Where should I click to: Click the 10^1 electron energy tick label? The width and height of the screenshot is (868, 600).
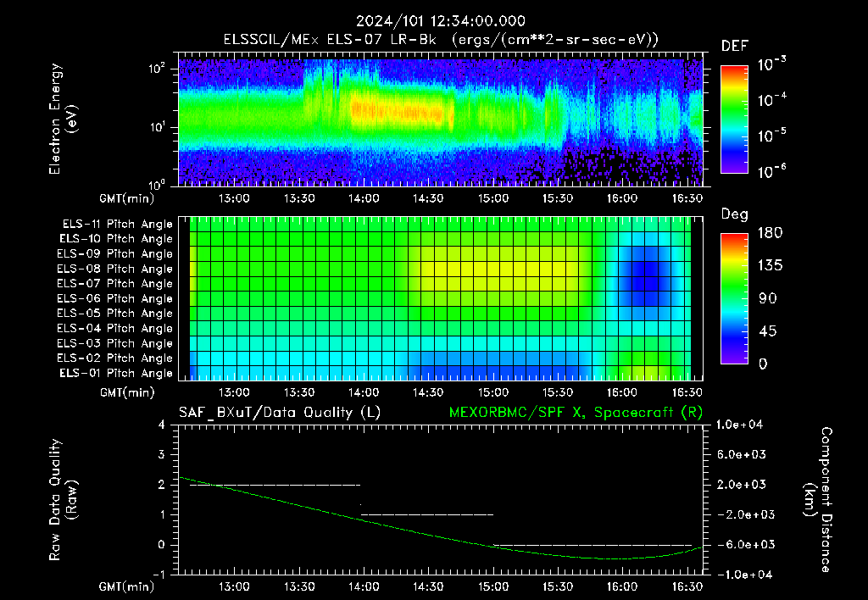click(x=157, y=127)
